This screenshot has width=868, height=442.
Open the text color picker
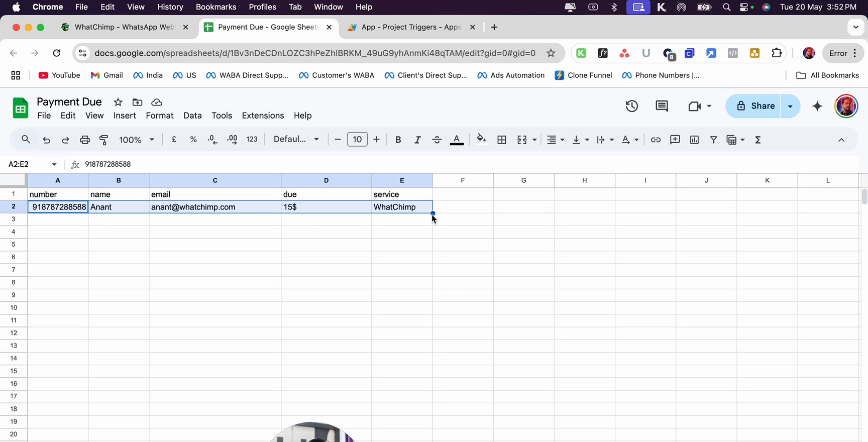click(x=457, y=140)
